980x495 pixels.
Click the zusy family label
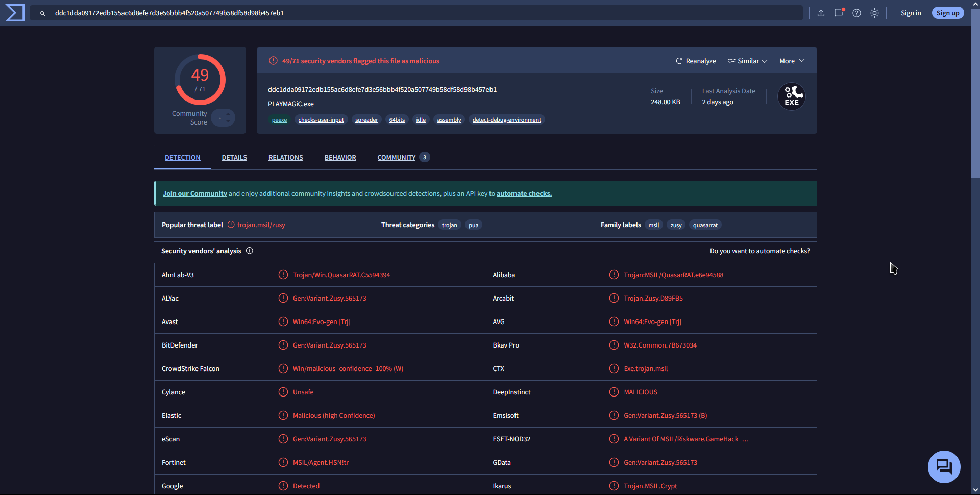tap(676, 225)
